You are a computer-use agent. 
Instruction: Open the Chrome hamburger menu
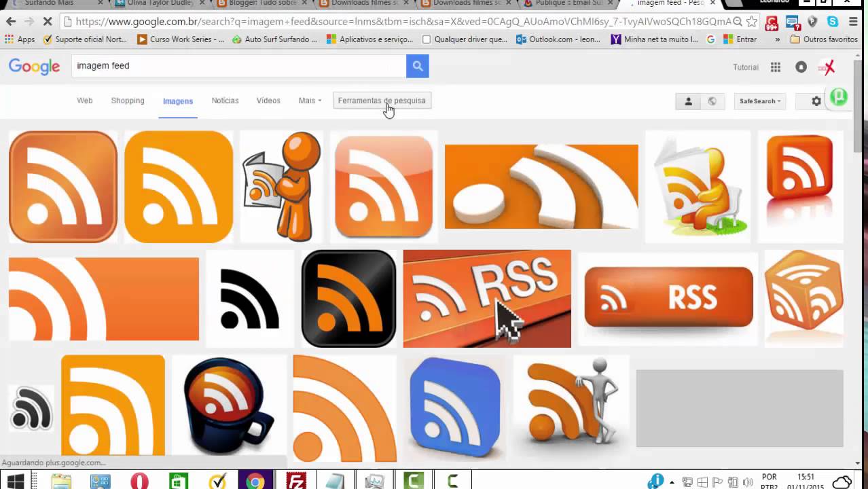pos(854,22)
